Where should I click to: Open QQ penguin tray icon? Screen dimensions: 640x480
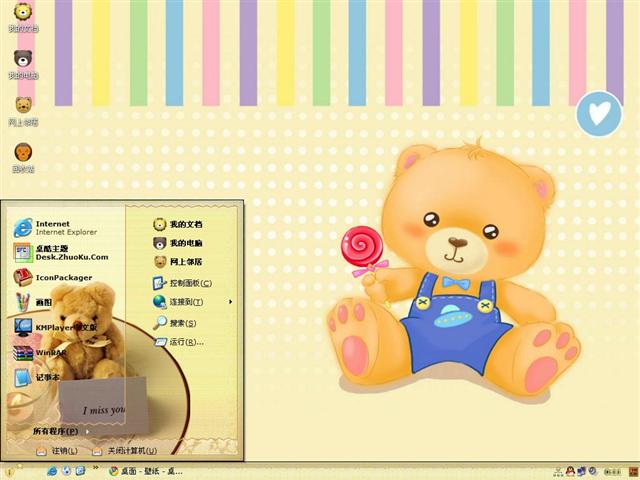[x=570, y=471]
